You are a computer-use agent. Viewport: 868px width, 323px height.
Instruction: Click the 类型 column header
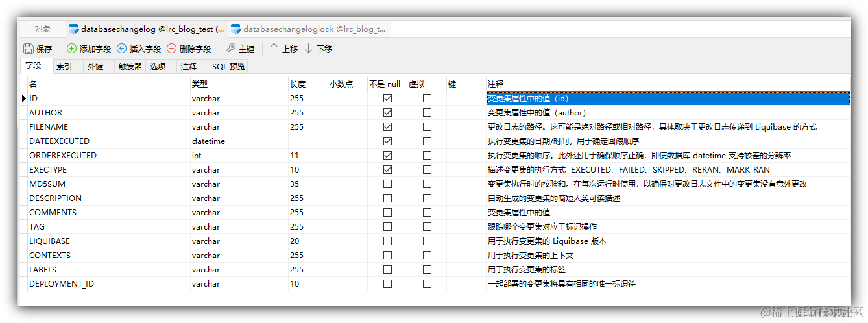pyautogui.click(x=239, y=84)
